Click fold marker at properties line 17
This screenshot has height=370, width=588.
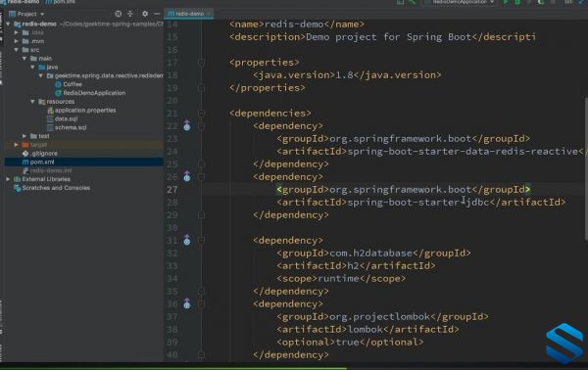201,63
